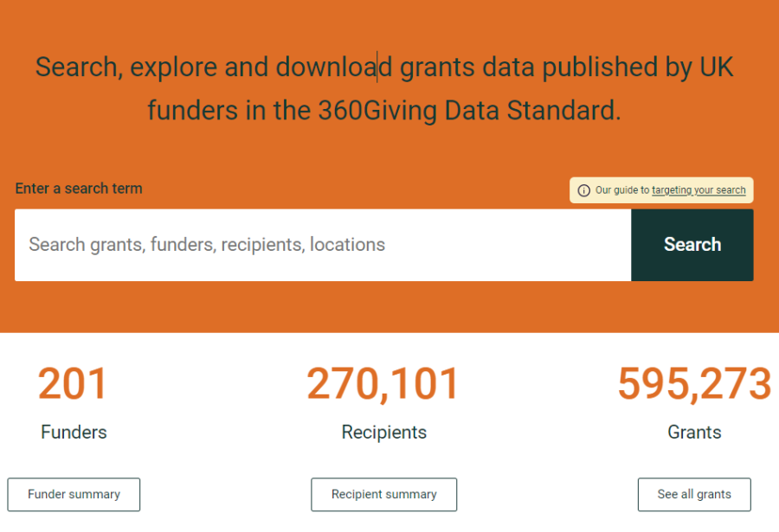779x532 pixels.
Task: Open the "targeting your search" guide link
Action: [699, 190]
